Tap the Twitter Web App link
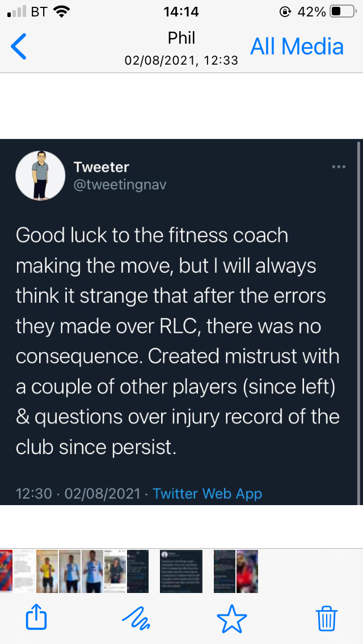The width and height of the screenshot is (363, 644). point(208,493)
